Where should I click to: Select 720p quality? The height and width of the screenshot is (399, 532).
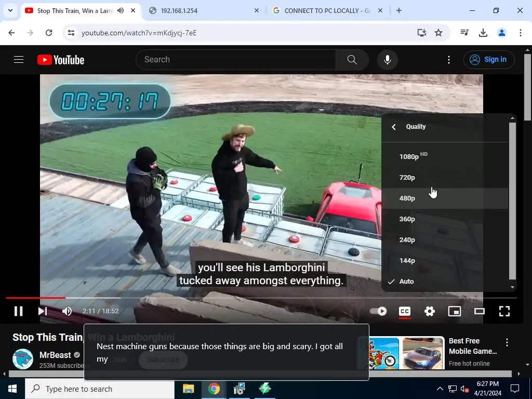point(445,178)
